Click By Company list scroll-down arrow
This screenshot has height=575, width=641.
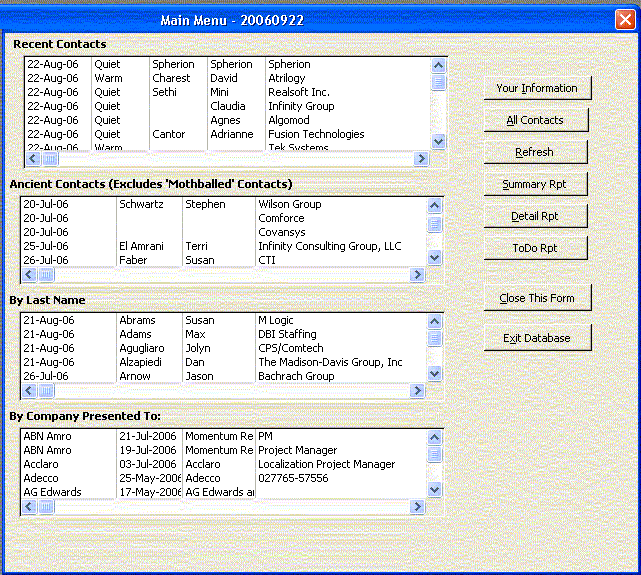[x=434, y=490]
